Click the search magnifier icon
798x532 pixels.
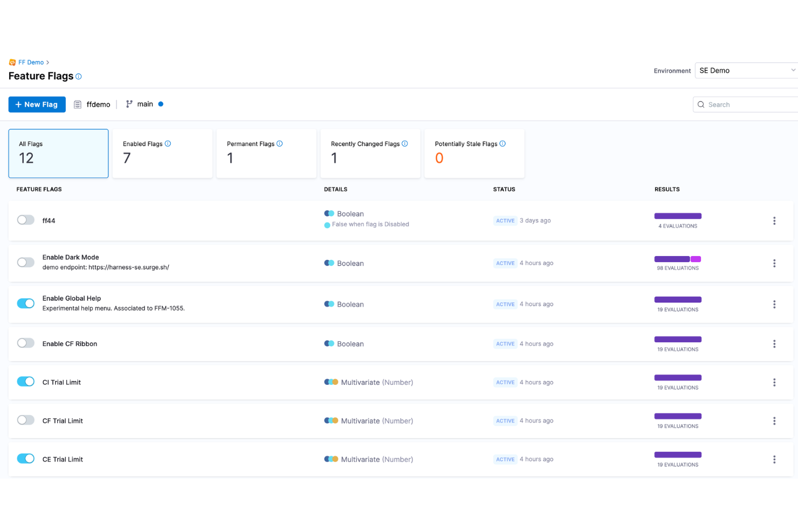(x=701, y=105)
